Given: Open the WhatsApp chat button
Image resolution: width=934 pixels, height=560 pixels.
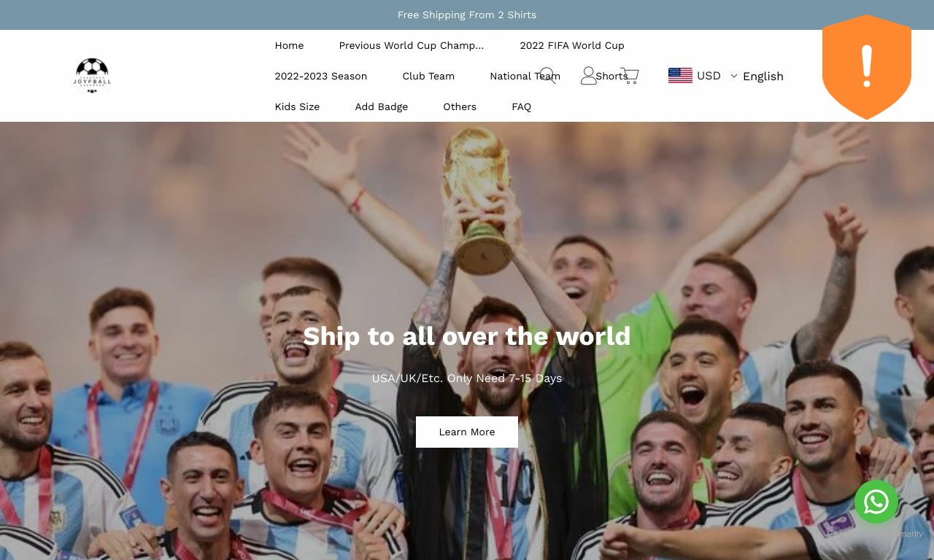Looking at the screenshot, I should [876, 502].
